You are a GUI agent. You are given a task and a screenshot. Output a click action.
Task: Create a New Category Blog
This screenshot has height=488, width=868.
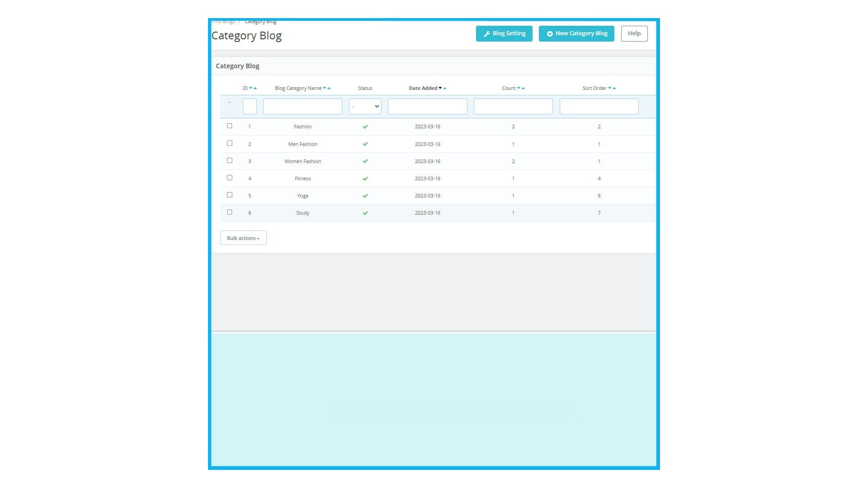pos(576,33)
